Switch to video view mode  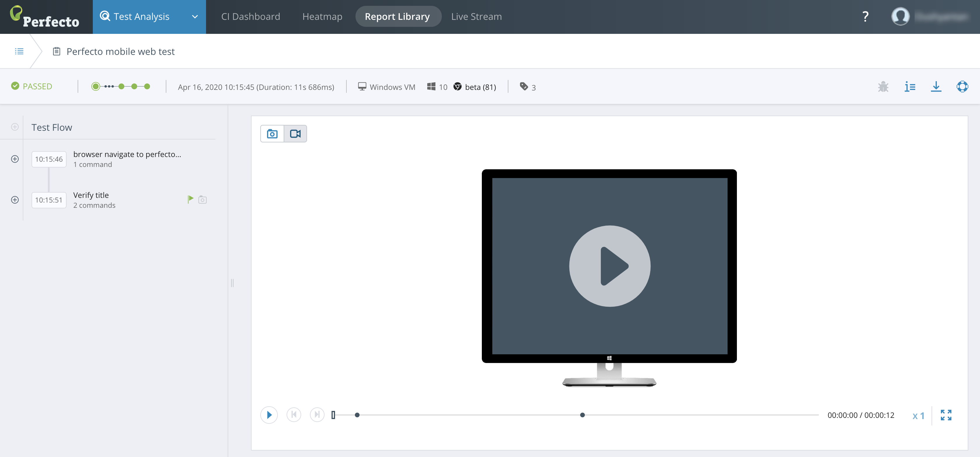(x=295, y=134)
